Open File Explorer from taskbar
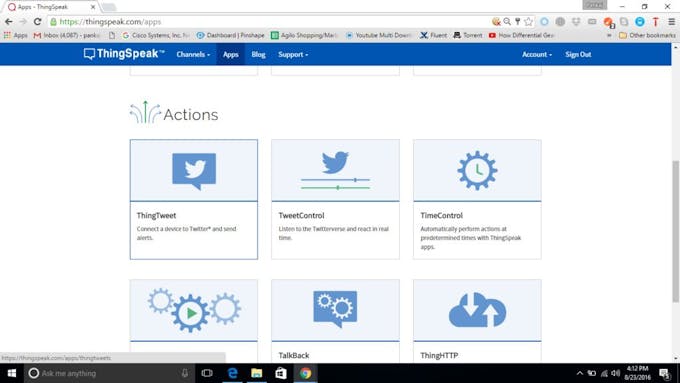The height and width of the screenshot is (383, 680). [257, 373]
